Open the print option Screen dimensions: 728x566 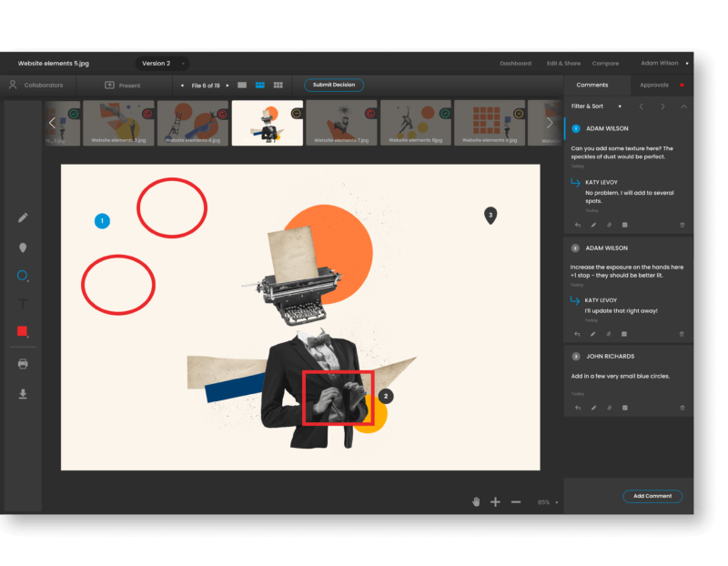pyautogui.click(x=23, y=363)
